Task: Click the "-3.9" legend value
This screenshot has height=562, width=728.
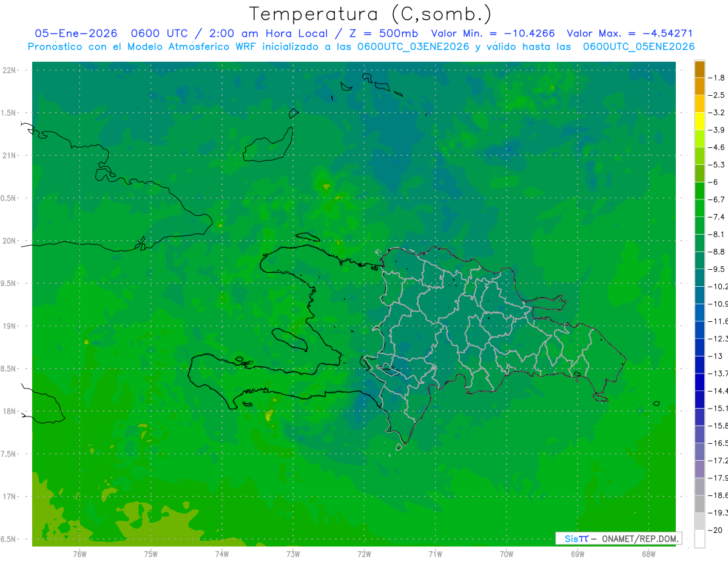Action: 717,130
